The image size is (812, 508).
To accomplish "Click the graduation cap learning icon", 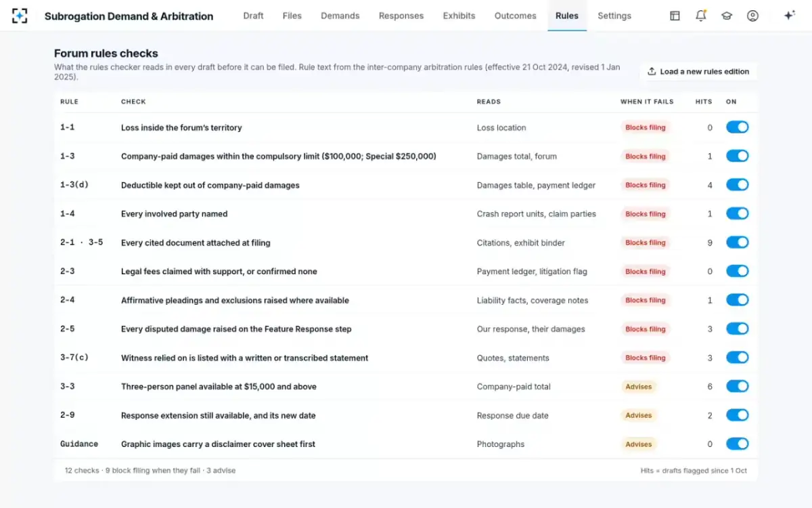I will click(727, 16).
